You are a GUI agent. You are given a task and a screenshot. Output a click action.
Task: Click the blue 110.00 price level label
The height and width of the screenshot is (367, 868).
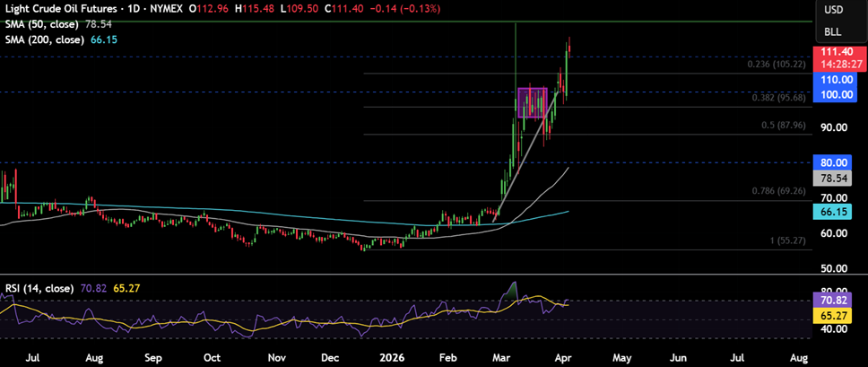[838, 79]
